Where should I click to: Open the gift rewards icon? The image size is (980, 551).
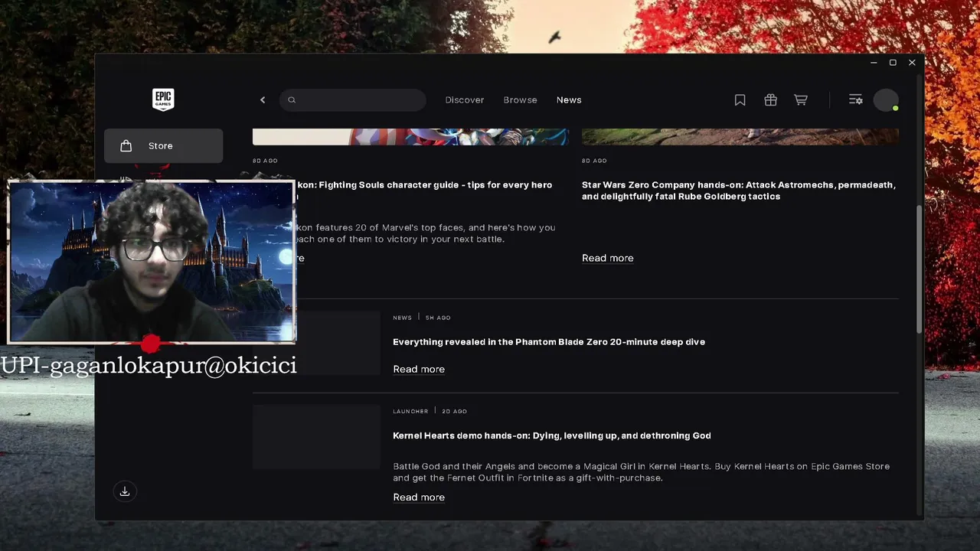(x=770, y=100)
